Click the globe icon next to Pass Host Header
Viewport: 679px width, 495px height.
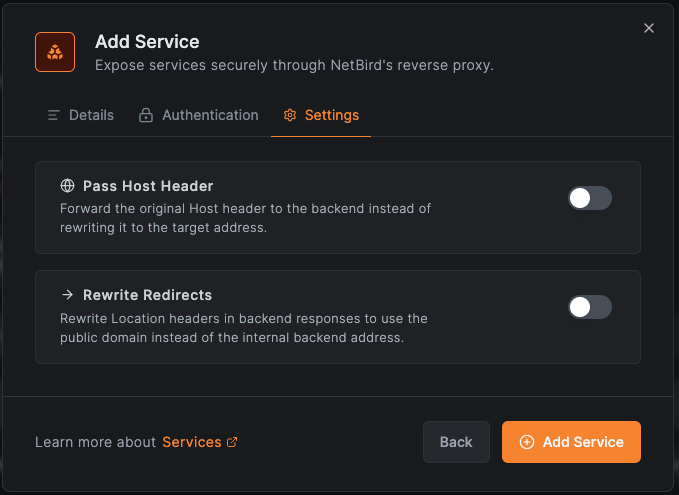coord(67,186)
